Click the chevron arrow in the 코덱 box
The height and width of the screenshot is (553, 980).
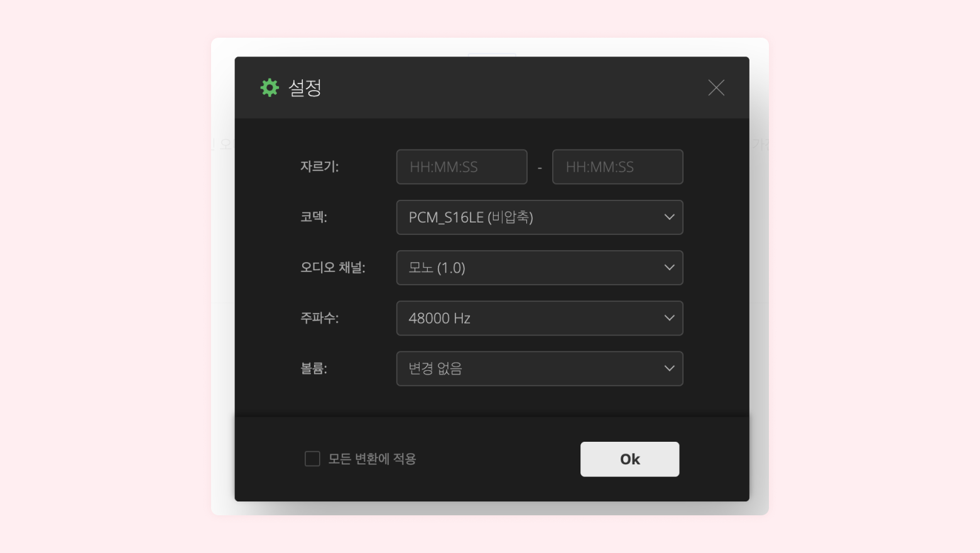pos(669,217)
